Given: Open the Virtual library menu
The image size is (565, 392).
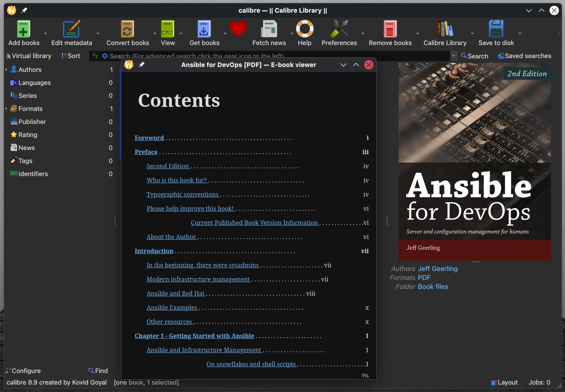Looking at the screenshot, I should point(29,56).
